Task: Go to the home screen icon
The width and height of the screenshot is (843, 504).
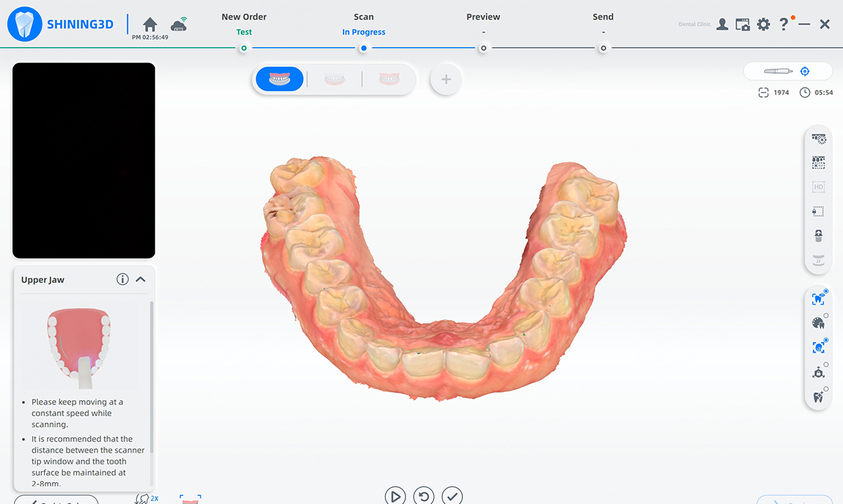Action: [150, 25]
